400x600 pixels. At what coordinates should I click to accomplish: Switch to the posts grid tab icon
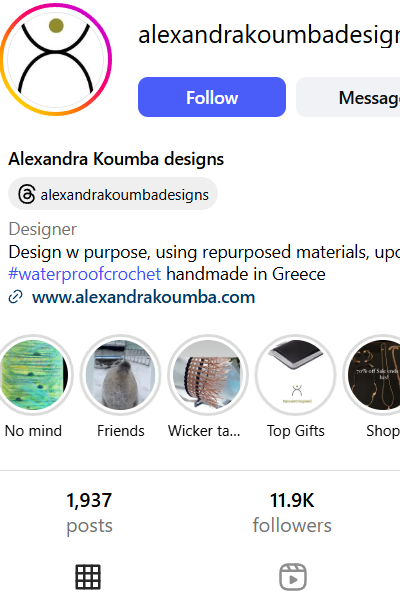pyautogui.click(x=88, y=577)
